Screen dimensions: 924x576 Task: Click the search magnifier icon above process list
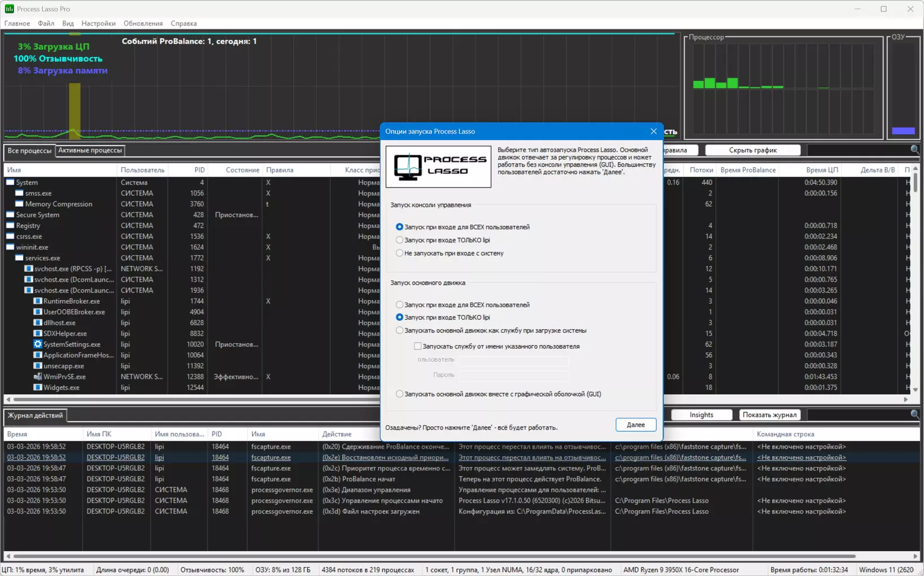[914, 150]
